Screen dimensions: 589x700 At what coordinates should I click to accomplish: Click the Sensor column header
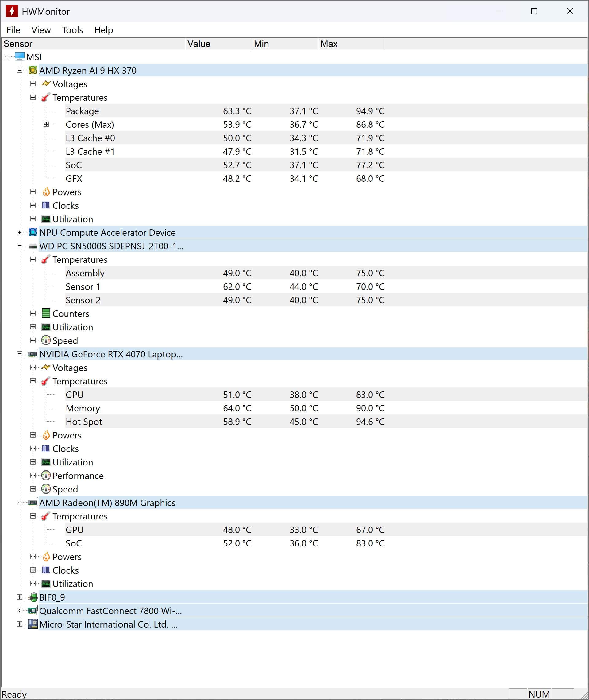(x=94, y=44)
